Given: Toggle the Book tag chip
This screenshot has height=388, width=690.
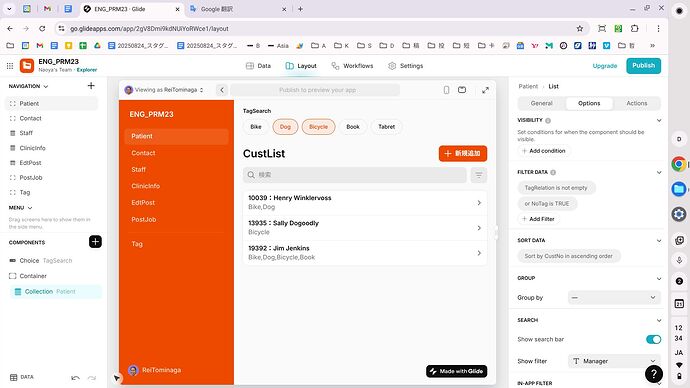Looking at the screenshot, I should tap(352, 127).
